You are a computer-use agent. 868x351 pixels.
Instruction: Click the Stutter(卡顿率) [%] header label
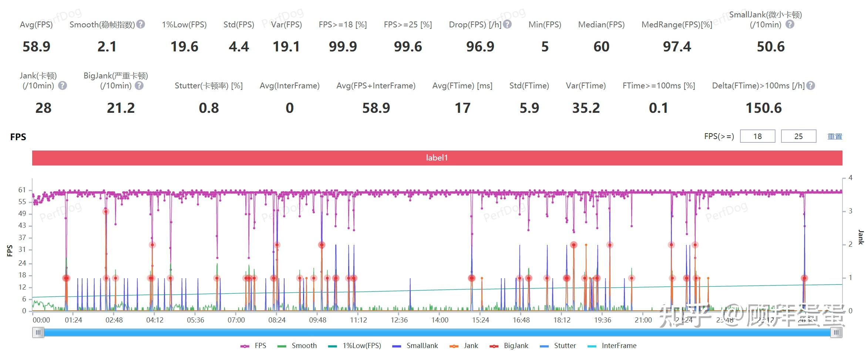click(209, 86)
